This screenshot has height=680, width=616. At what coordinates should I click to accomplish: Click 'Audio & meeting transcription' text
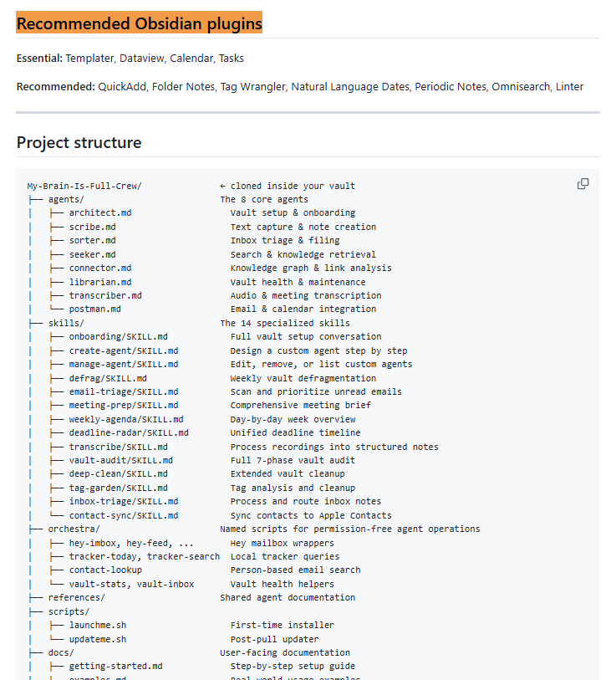[x=306, y=295]
